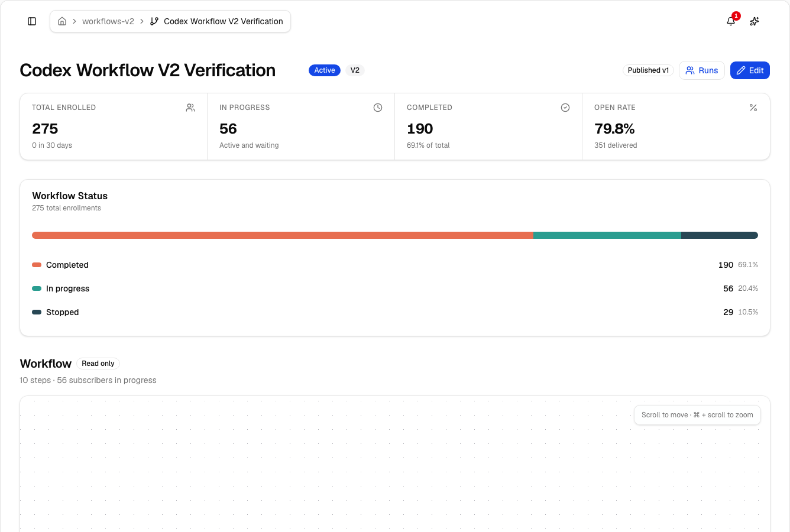Click the 'In progress' legend label
Viewport: 790px width, 532px height.
point(68,288)
